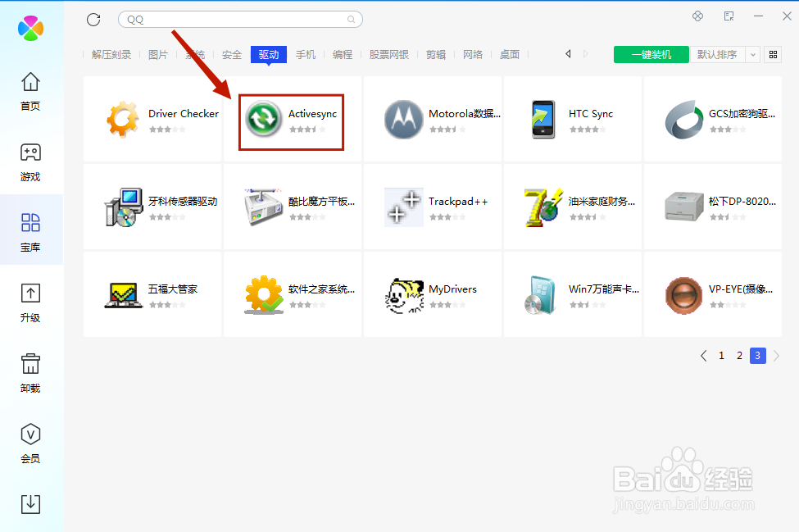
Task: Click the Driver Checker title text
Action: point(184,114)
